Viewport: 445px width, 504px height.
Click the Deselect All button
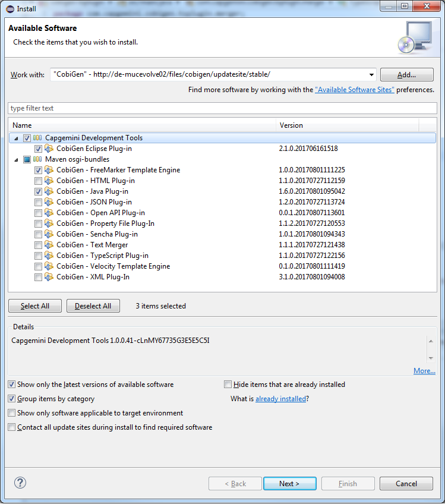[93, 306]
